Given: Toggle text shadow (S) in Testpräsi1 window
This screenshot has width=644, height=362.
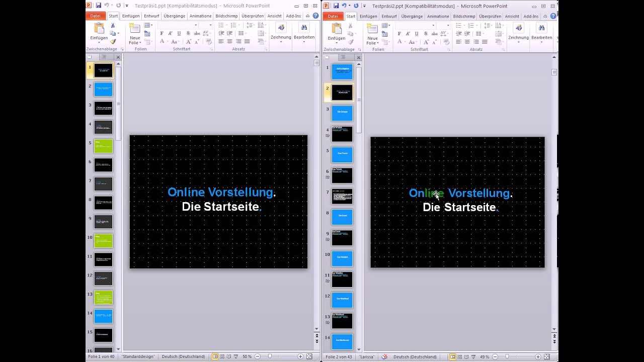Looking at the screenshot, I should point(188,34).
